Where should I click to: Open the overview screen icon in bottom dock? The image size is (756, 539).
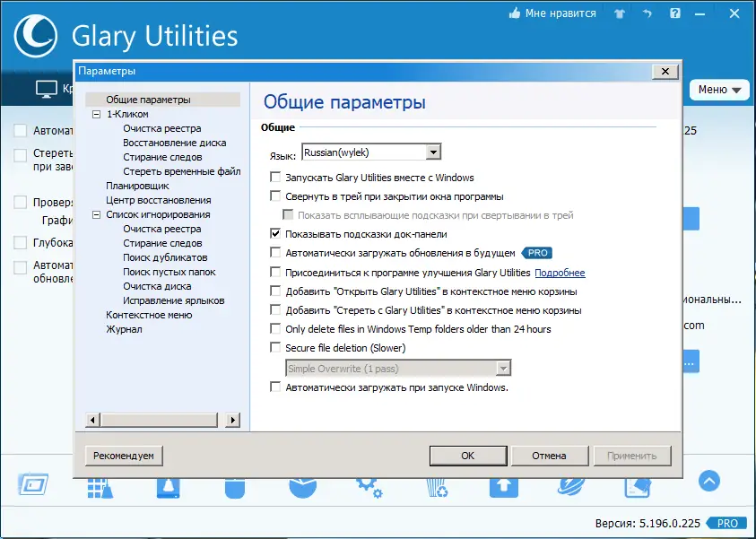(x=33, y=484)
